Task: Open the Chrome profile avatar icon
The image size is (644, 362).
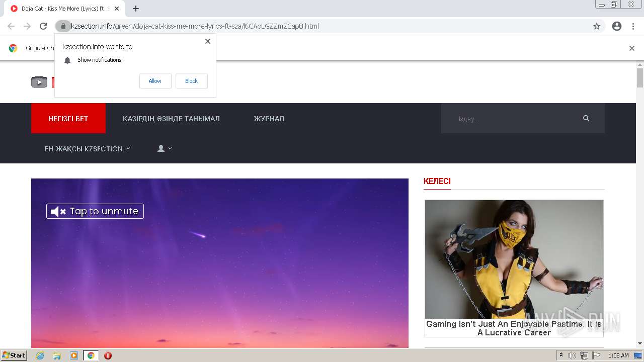Action: click(x=617, y=26)
